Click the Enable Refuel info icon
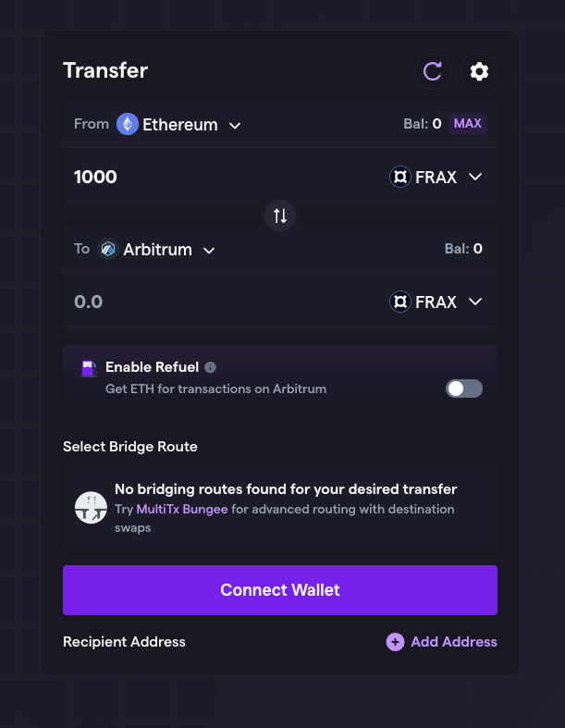The image size is (565, 728). point(210,367)
